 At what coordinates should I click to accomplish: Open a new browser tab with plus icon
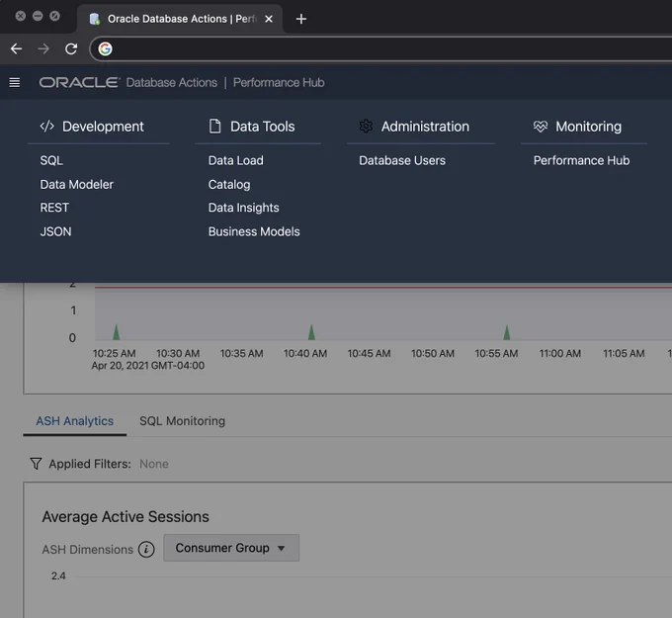tap(301, 19)
